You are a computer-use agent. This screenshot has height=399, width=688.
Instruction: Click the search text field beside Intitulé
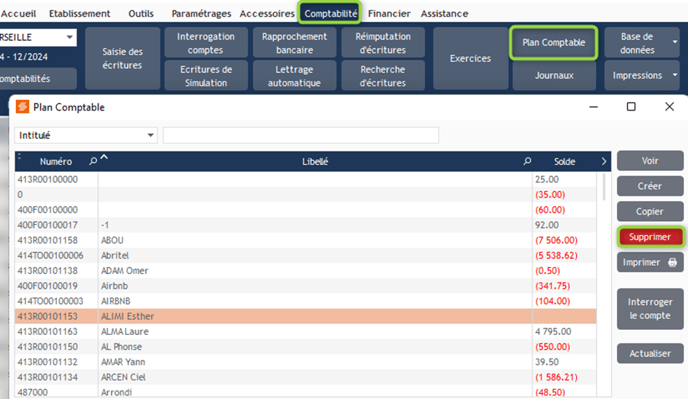click(x=301, y=135)
